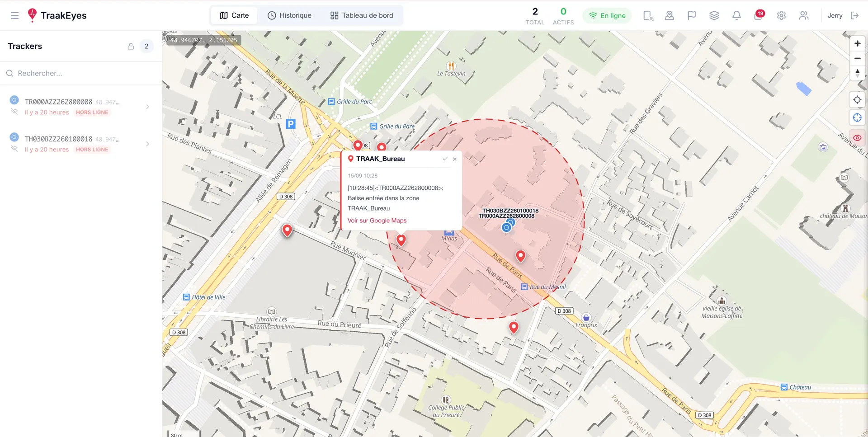Click Rue du Mesnil bus stop
868x437 pixels.
tap(524, 287)
